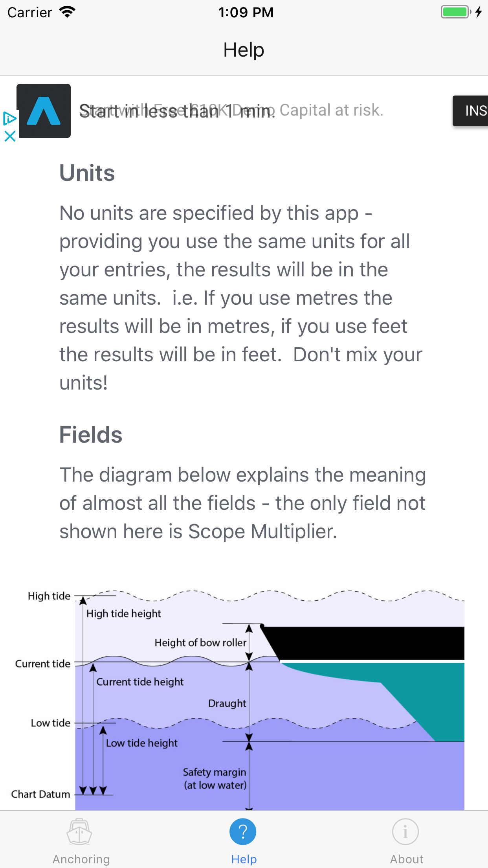Tap the Wi-Fi status icon

[67, 12]
